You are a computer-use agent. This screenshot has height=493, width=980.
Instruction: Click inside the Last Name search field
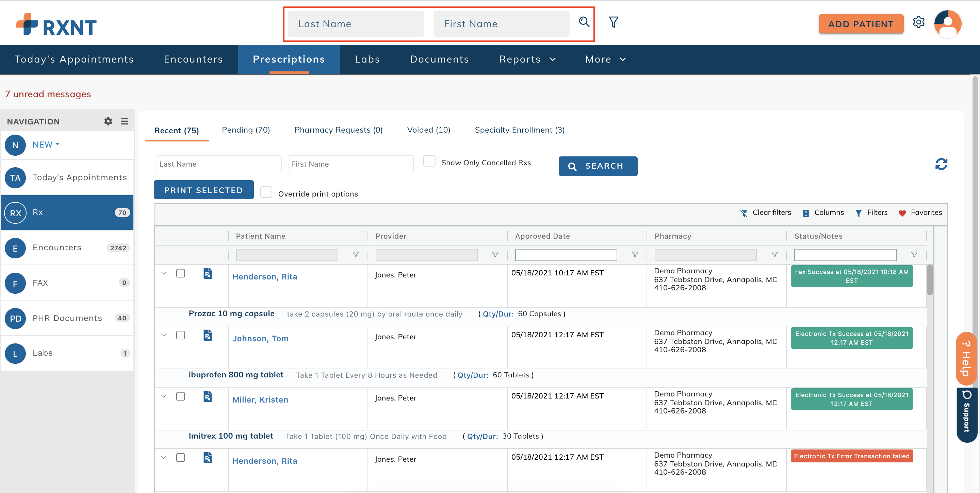(355, 23)
